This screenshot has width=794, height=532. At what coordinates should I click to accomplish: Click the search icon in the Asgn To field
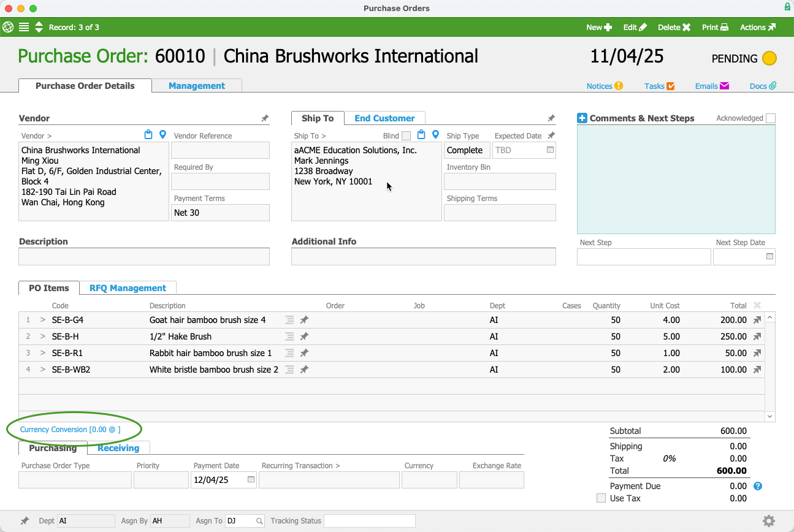259,521
